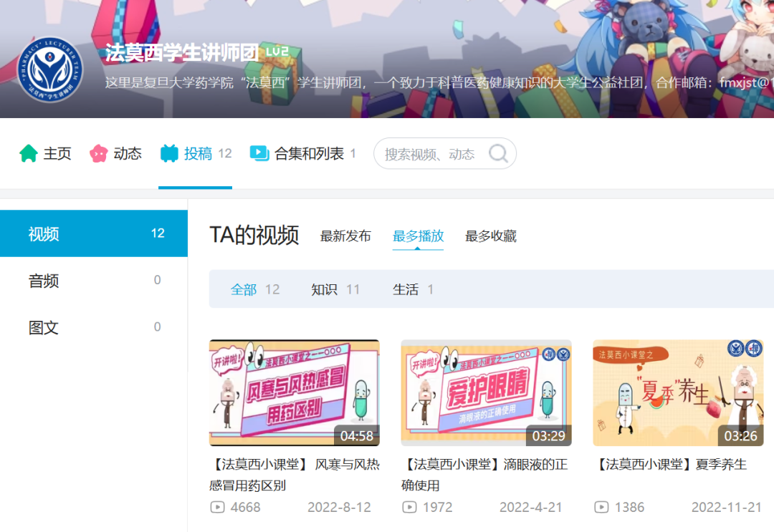Sort videos by 最多播放
This screenshot has width=774, height=532.
point(418,236)
